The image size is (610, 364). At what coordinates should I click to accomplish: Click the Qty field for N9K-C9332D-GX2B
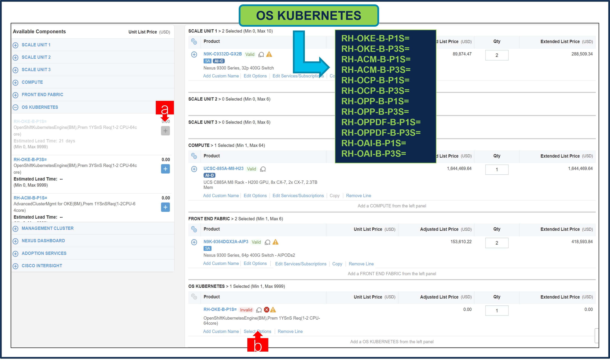497,55
